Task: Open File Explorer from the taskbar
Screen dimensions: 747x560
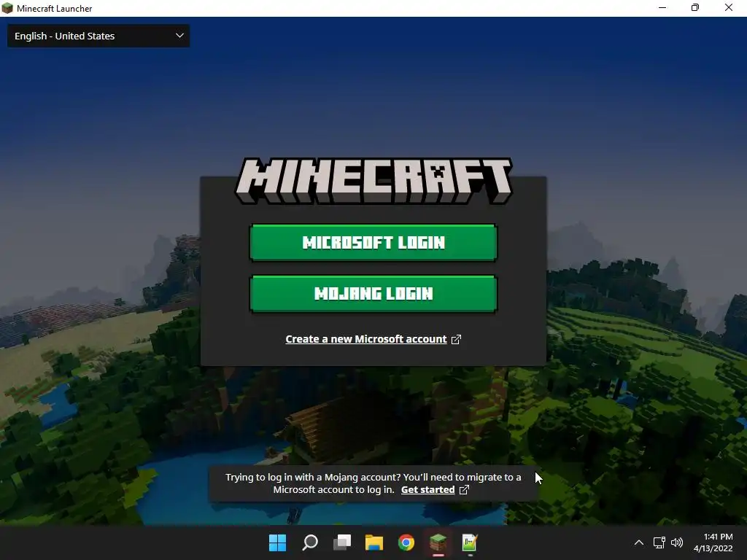Action: click(x=374, y=542)
